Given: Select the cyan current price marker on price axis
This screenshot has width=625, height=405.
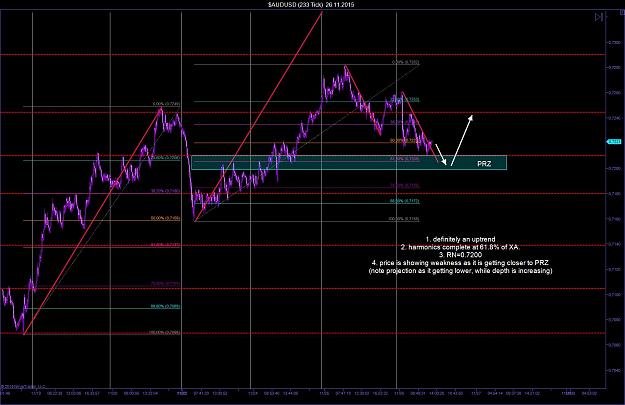Looking at the screenshot, I should click(614, 142).
